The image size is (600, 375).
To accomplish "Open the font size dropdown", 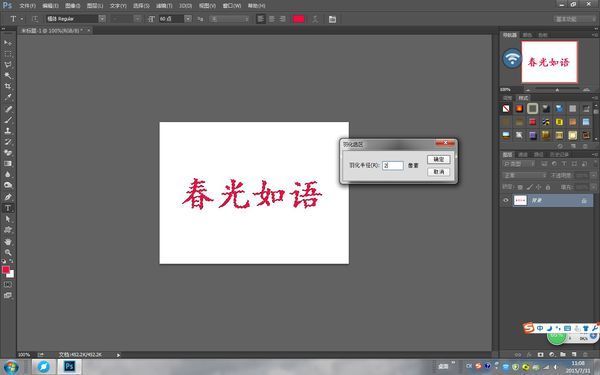I will [188, 19].
